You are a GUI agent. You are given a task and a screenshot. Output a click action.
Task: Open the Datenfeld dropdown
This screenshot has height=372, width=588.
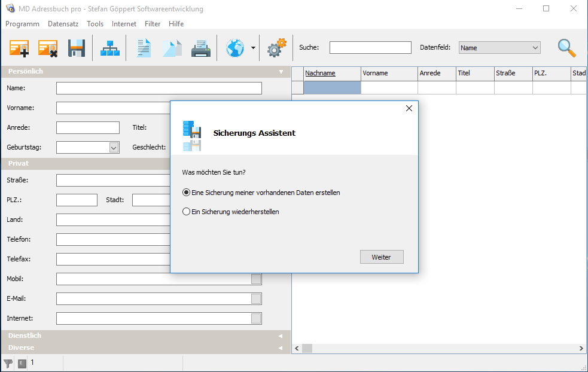[x=499, y=48]
